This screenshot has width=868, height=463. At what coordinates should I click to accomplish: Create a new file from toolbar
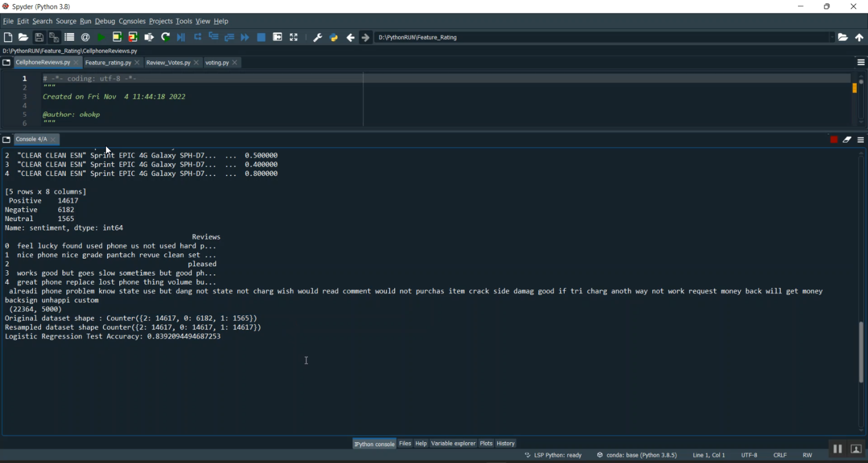click(x=8, y=38)
